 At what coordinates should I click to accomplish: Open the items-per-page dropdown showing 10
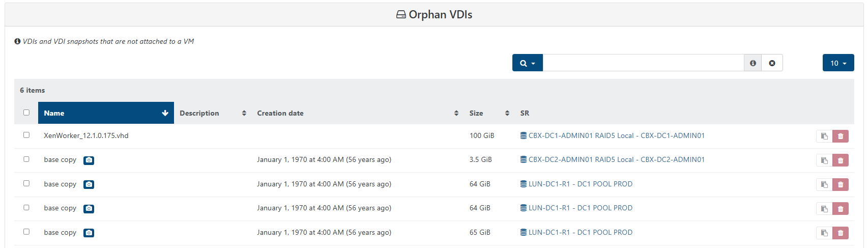(x=838, y=63)
